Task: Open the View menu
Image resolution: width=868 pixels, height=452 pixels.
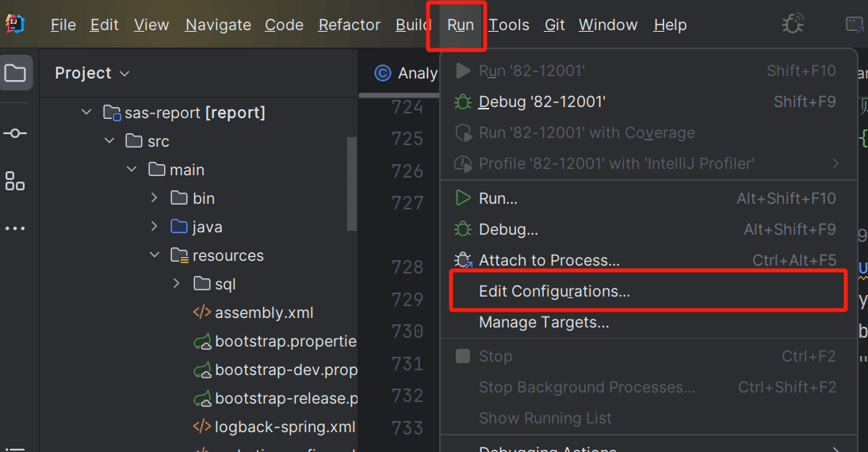Action: [x=151, y=25]
